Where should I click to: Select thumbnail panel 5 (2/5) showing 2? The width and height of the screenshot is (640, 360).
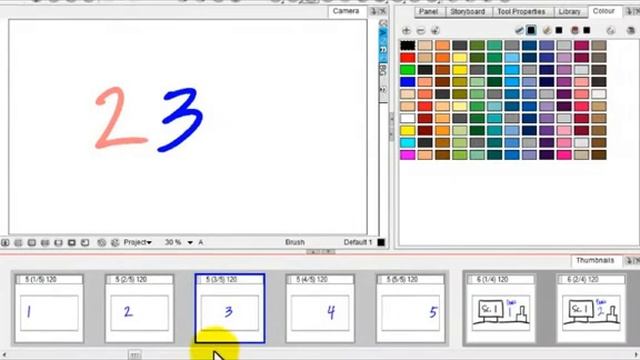coord(139,309)
